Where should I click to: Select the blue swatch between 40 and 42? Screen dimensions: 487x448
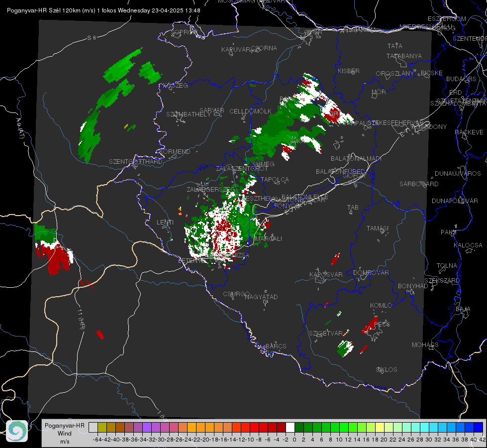pyautogui.click(x=479, y=427)
